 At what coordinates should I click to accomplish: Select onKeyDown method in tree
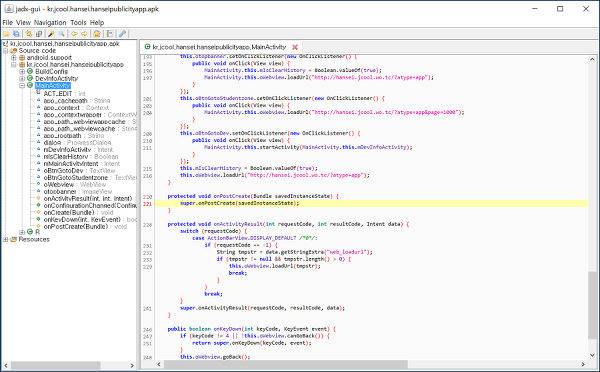pyautogui.click(x=90, y=219)
